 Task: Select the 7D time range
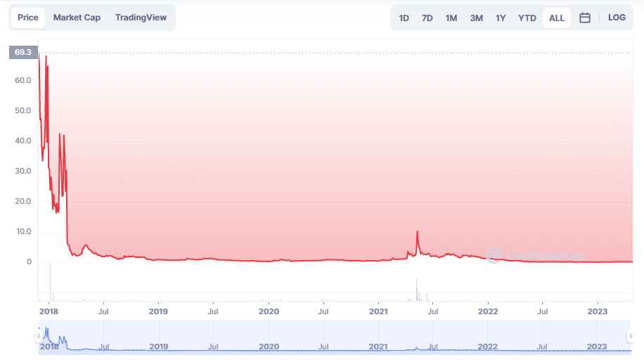(427, 18)
